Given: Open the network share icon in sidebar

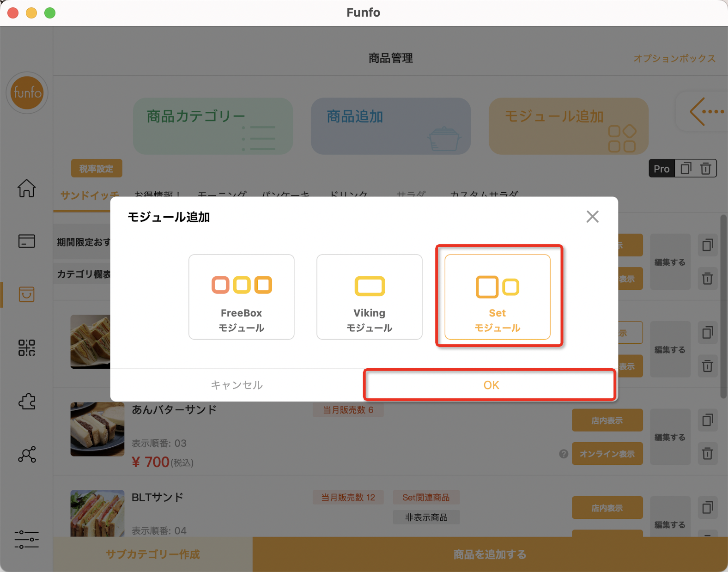Looking at the screenshot, I should [x=27, y=454].
